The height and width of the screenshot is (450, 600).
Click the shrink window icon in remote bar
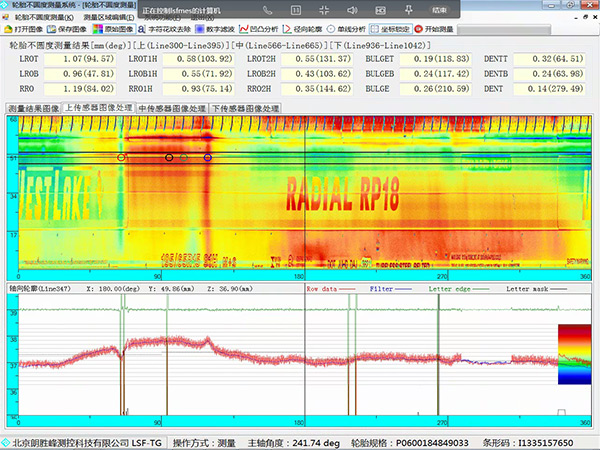coord(324,10)
